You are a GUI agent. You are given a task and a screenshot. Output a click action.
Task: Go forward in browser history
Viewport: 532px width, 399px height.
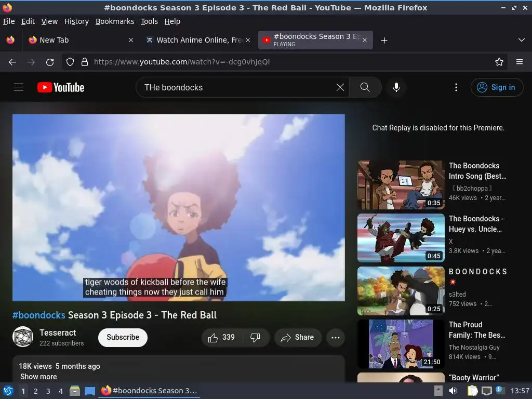click(31, 62)
